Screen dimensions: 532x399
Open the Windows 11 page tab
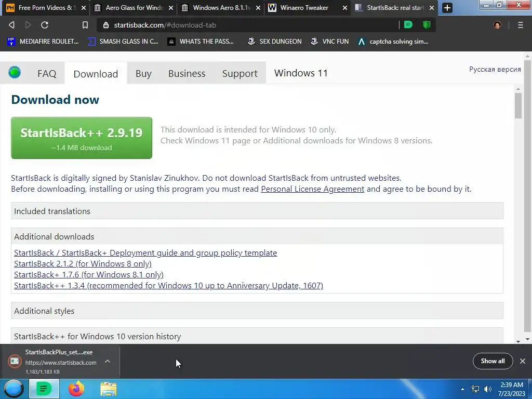301,73
